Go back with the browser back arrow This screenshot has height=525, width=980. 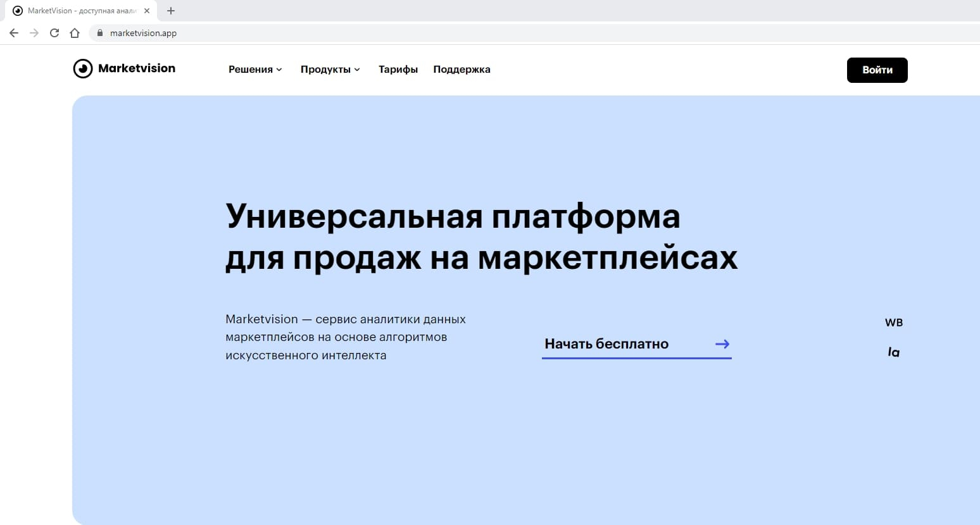point(14,33)
